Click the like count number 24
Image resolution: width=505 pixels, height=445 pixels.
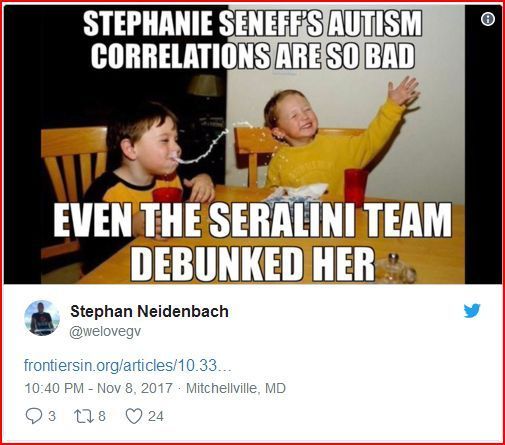(156, 416)
